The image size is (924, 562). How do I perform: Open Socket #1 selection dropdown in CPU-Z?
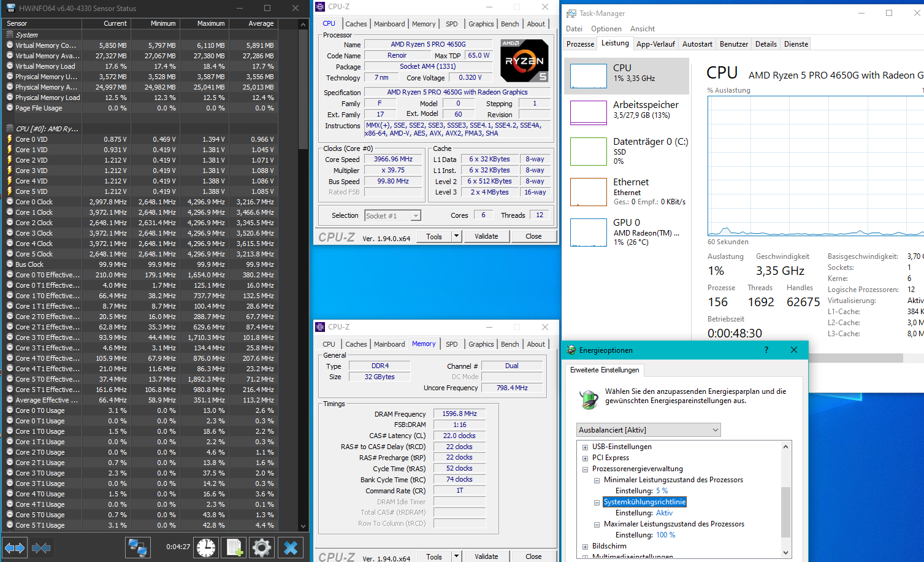coord(416,216)
